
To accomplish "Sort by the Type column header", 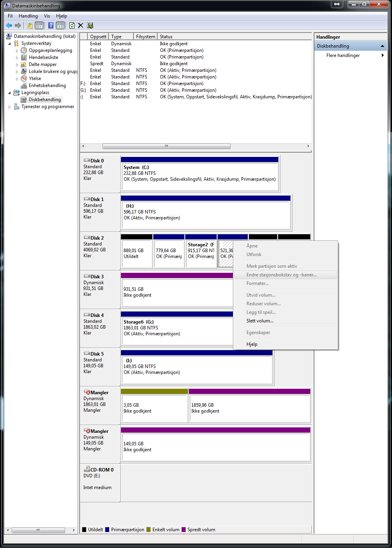I will coord(121,37).
